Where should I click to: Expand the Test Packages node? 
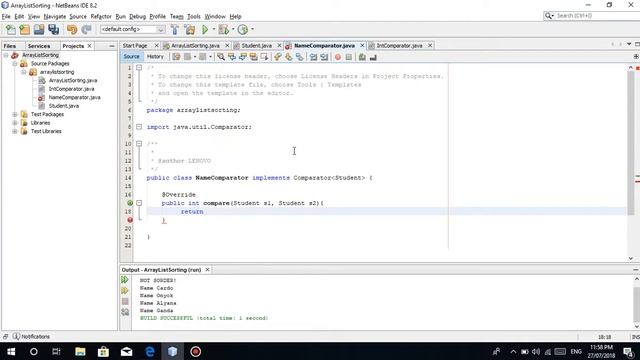15,115
